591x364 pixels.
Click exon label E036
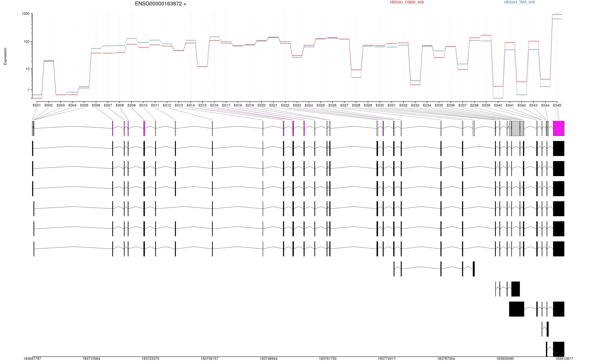450,105
